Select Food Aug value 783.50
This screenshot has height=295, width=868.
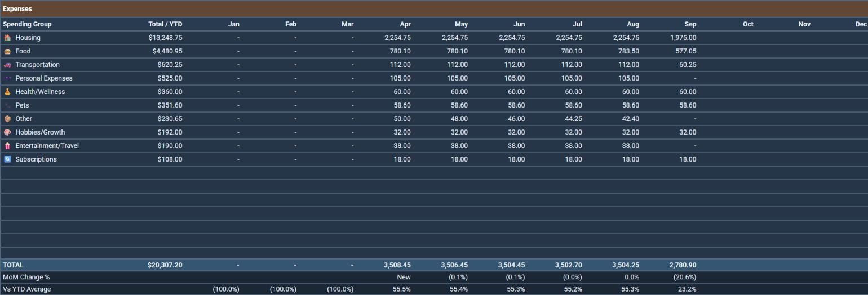[629, 51]
